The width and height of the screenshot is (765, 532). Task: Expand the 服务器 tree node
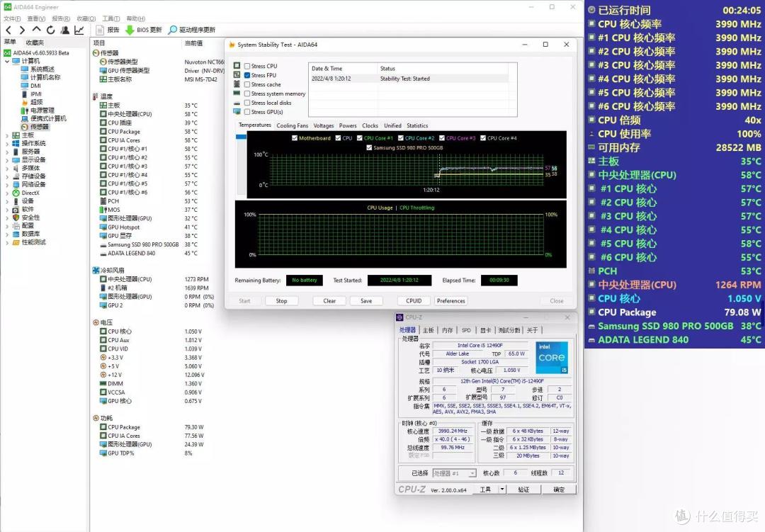(x=7, y=152)
